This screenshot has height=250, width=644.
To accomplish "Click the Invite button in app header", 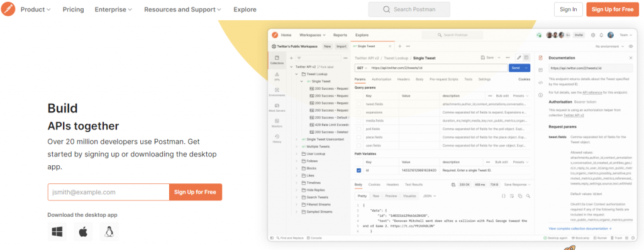I will pos(579,35).
